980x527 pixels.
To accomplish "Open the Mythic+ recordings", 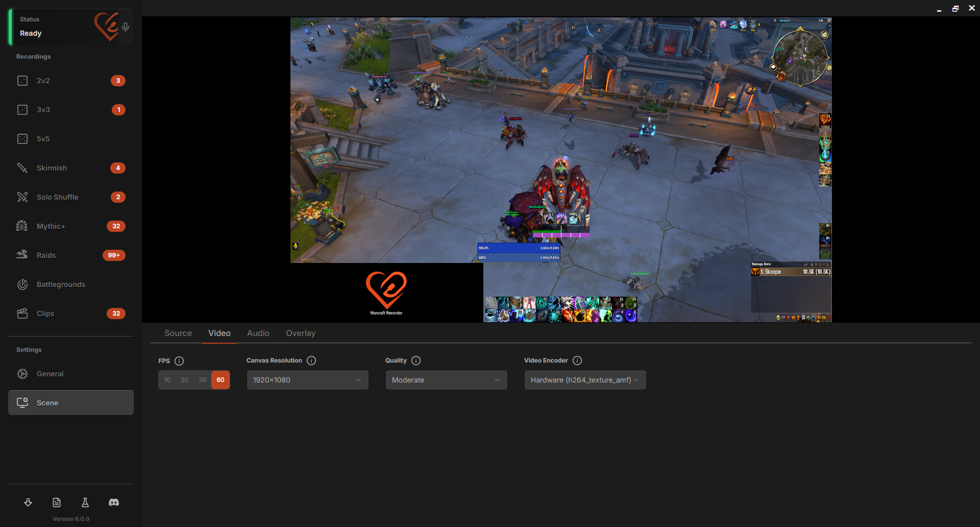I will pos(71,226).
